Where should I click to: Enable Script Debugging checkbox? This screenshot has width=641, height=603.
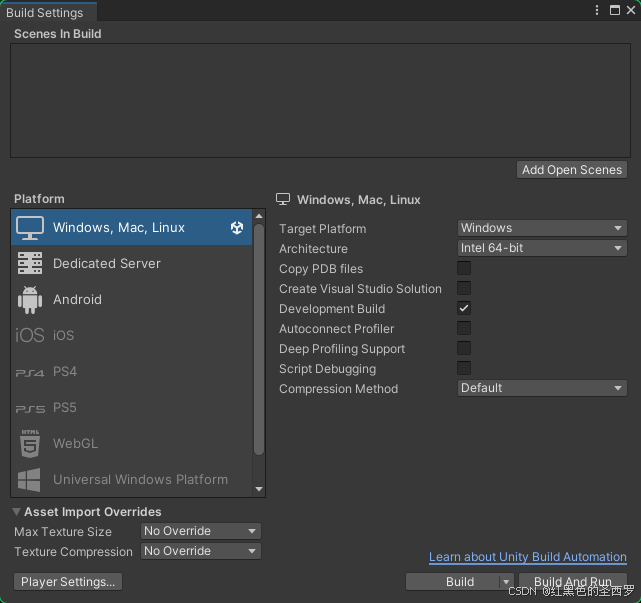pyautogui.click(x=464, y=368)
